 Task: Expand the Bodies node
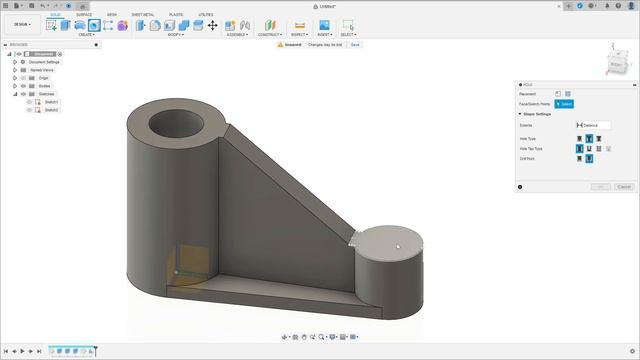tap(15, 86)
